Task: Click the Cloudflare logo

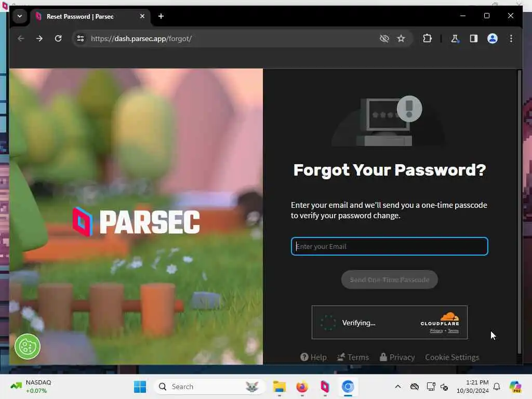Action: tap(440, 320)
